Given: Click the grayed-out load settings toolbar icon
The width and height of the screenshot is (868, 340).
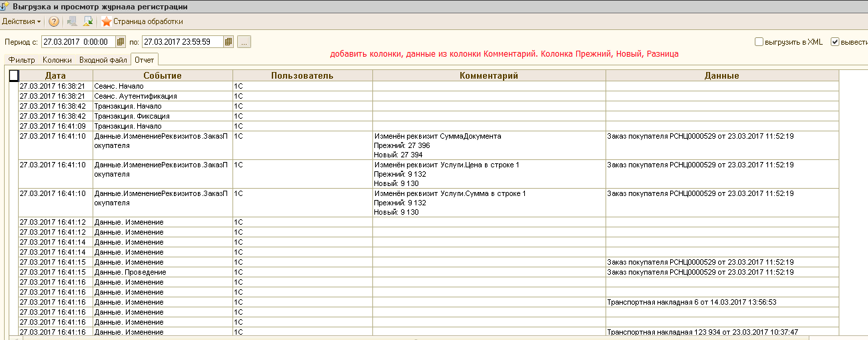Looking at the screenshot, I should pos(73,22).
